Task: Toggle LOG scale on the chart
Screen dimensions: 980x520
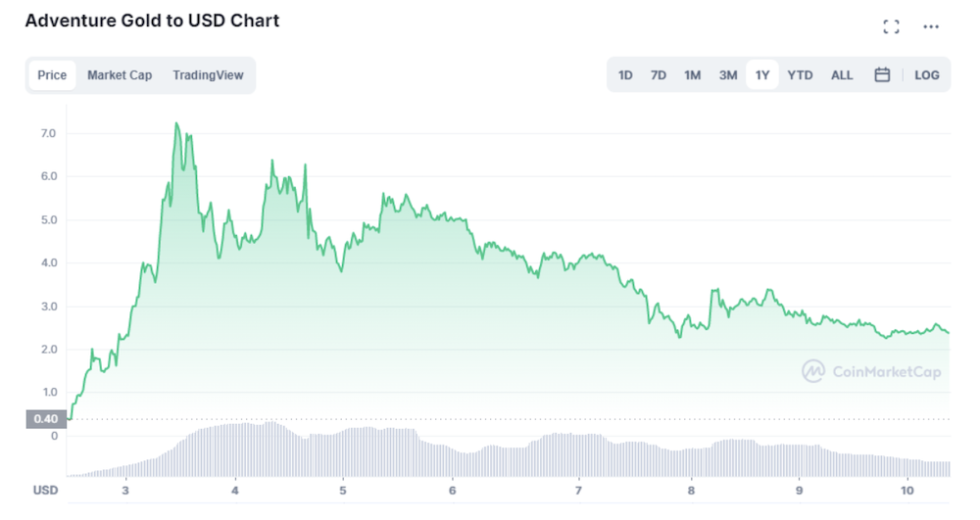Action: [926, 74]
